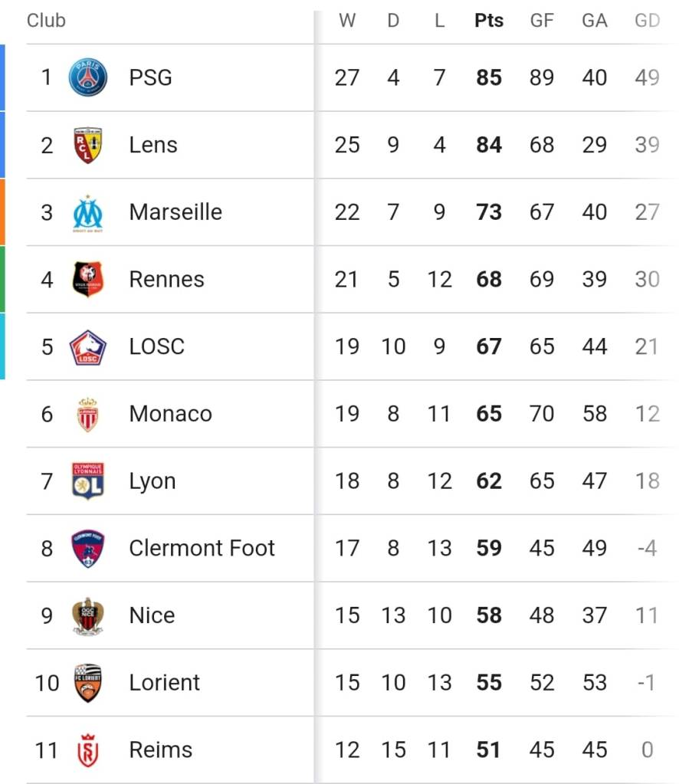Click the Marseille team name
This screenshot has width=679, height=784.
(175, 212)
